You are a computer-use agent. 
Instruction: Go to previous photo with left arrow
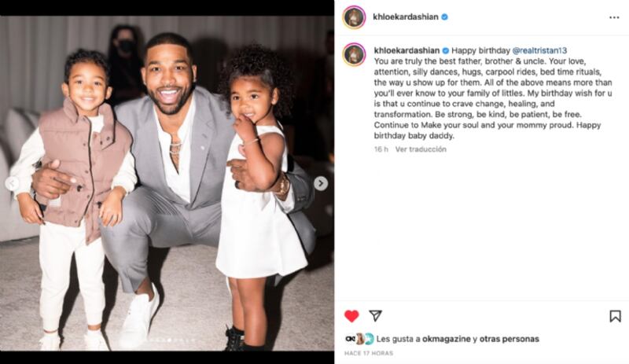(12, 183)
